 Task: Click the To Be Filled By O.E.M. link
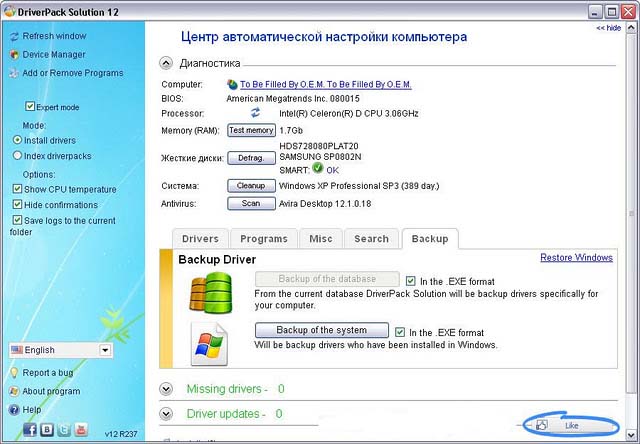326,84
